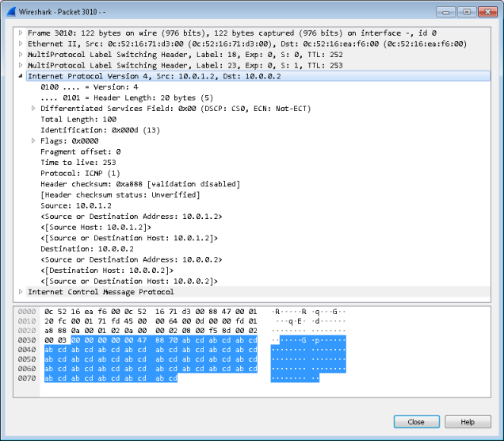This screenshot has height=441, width=504.
Task: Expand the Flags: 0x0000 arrow
Action: 33,141
